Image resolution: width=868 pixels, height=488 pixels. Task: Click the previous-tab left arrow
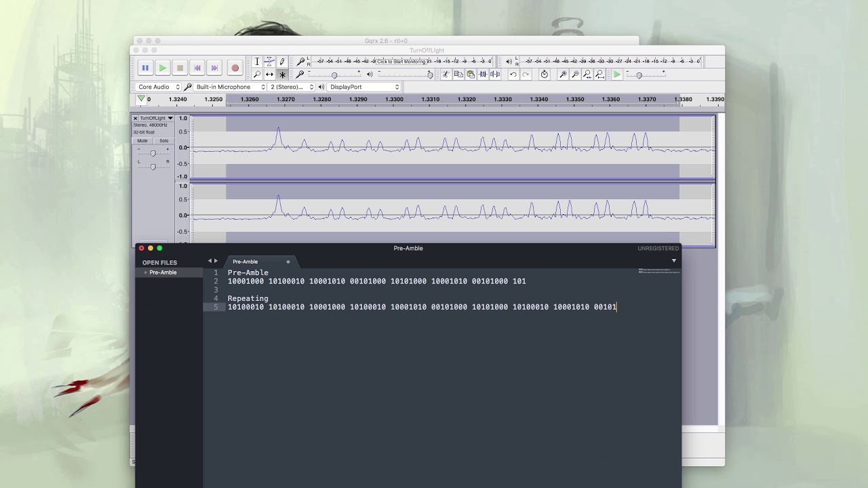[210, 261]
